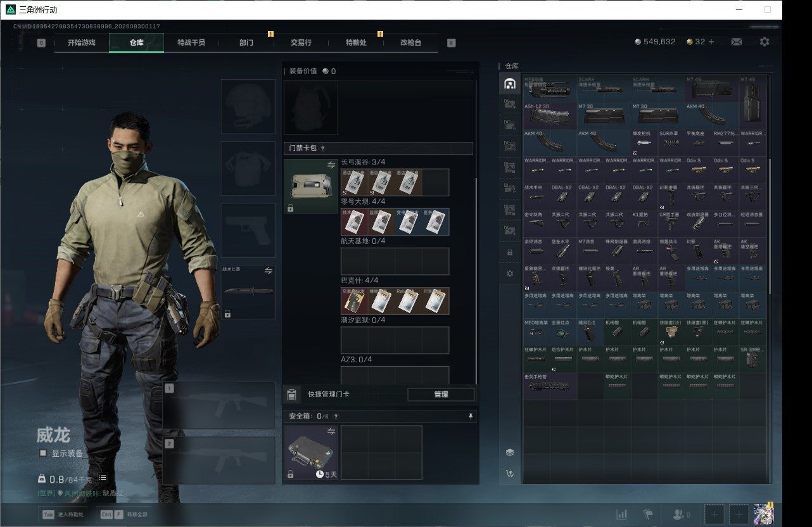
Task: Go to the 交易行 tab
Action: click(301, 42)
